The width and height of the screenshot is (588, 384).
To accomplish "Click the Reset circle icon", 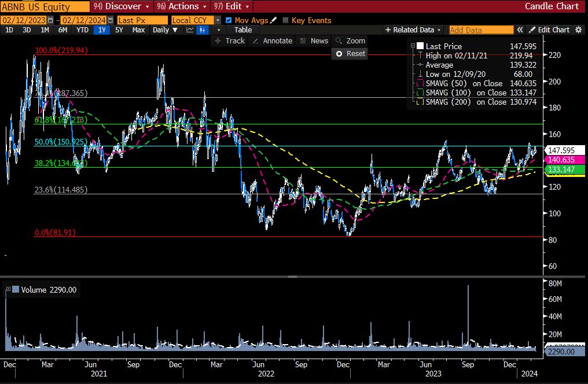I will 339,54.
